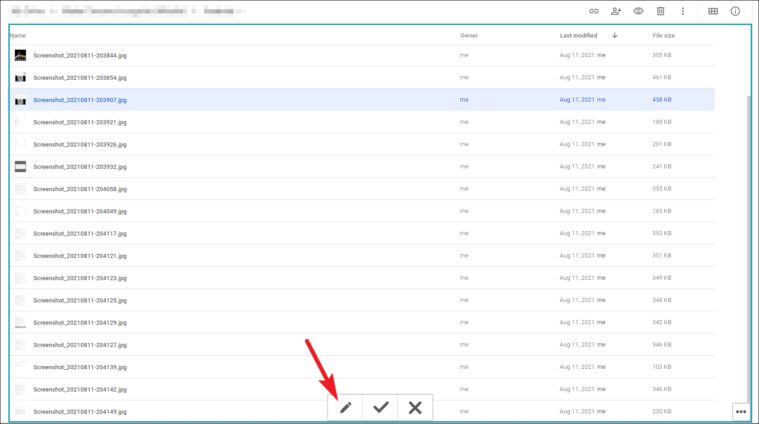Click the 103 KB file size cell
This screenshot has height=424, width=759.
(x=662, y=367)
